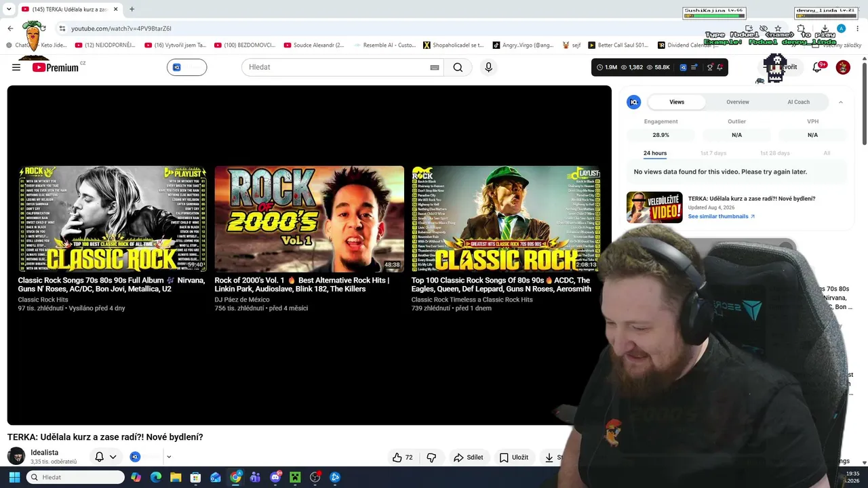Open Microsoft Store from taskbar
868x488 pixels.
pos(195,477)
